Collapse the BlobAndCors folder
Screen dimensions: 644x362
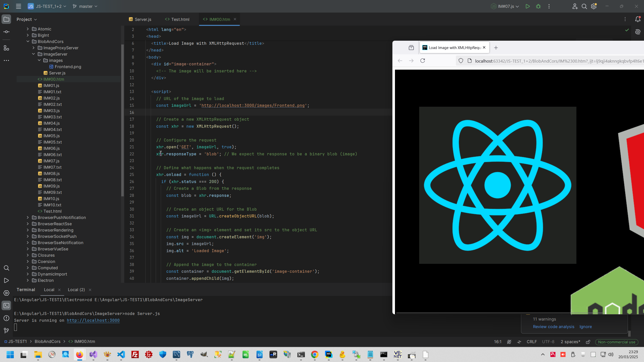click(x=28, y=41)
